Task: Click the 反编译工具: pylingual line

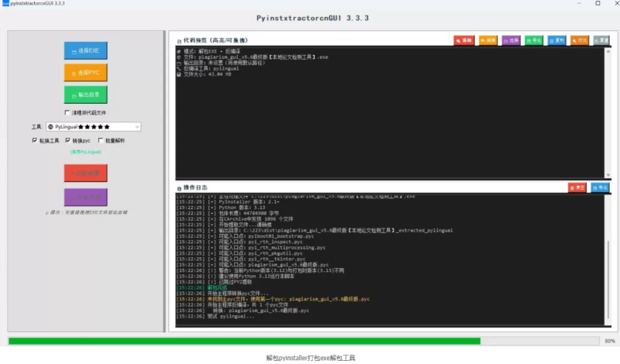Action: (208, 68)
